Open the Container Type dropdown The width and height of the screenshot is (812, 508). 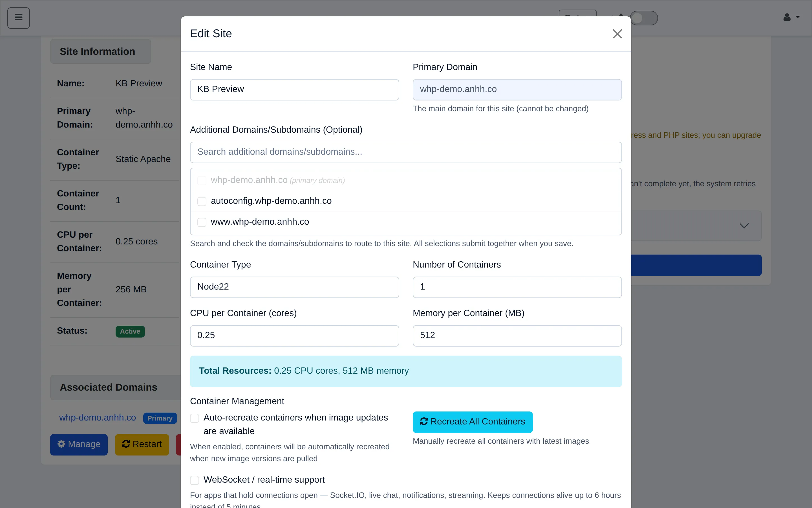[294, 287]
